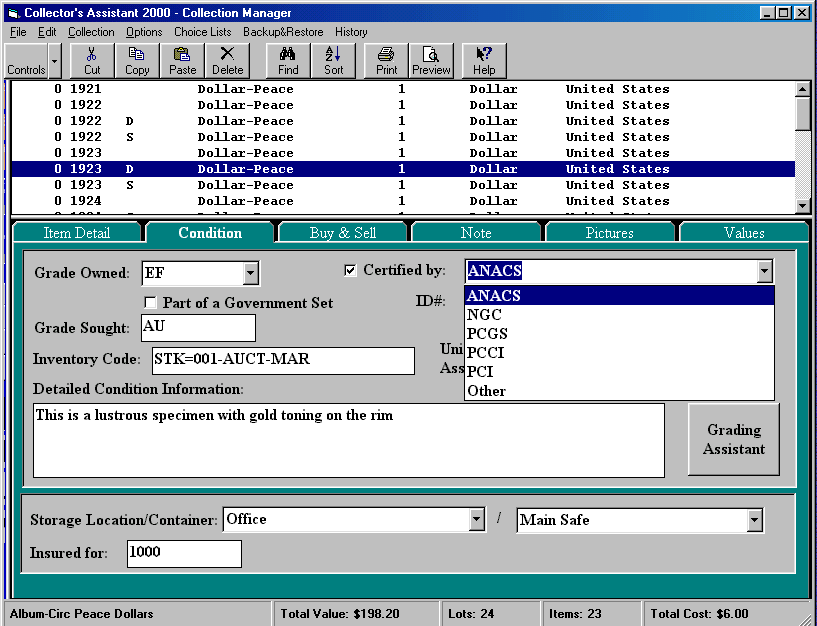This screenshot has width=817, height=626.
Task: Expand the Controls dropdown arrow
Action: point(54,61)
